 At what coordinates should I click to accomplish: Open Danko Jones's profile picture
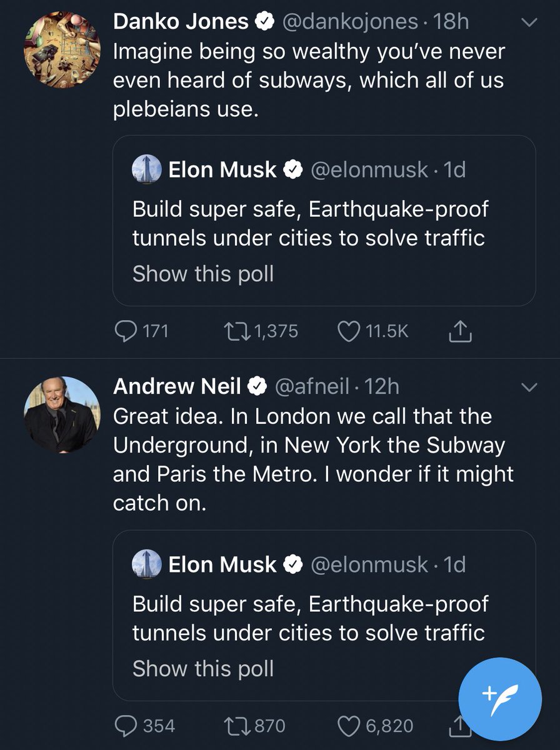62,49
